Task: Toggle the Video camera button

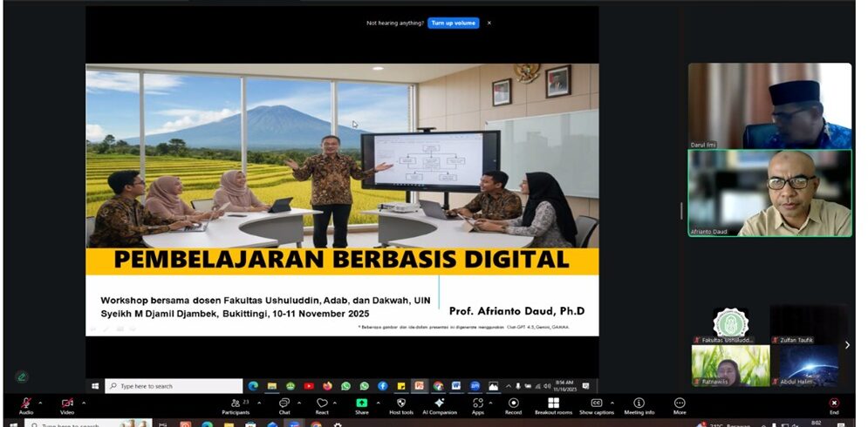Action: (x=67, y=403)
